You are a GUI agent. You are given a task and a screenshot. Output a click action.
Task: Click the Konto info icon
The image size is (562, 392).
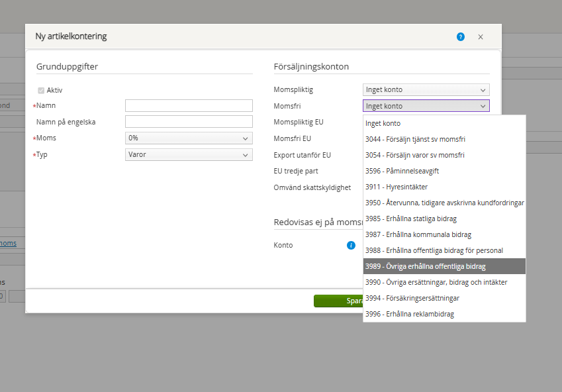pyautogui.click(x=351, y=245)
